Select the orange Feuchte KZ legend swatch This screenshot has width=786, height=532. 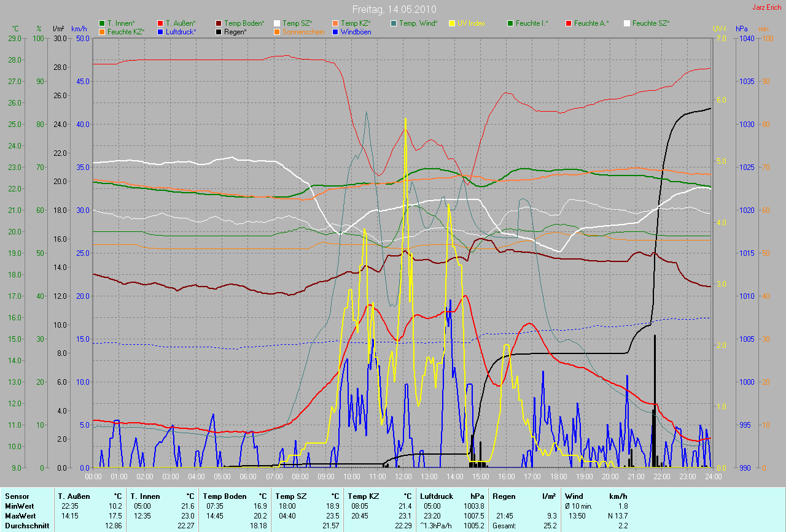click(102, 31)
